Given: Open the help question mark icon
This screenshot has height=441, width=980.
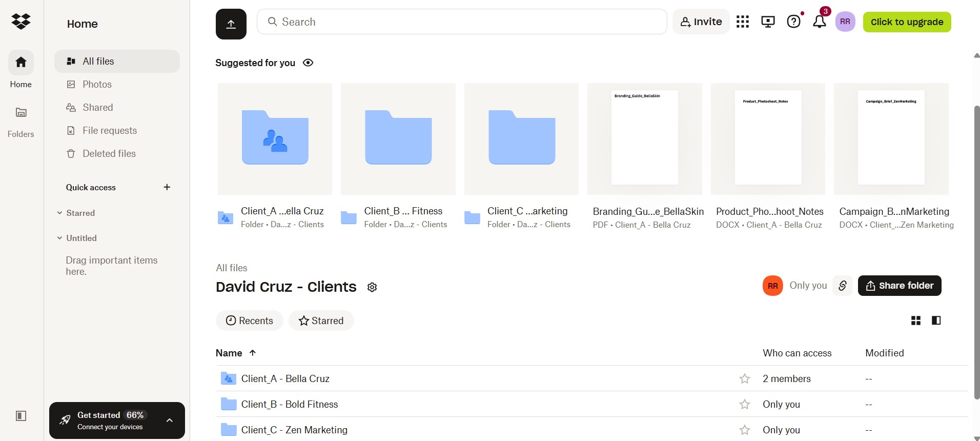Looking at the screenshot, I should (x=793, y=22).
